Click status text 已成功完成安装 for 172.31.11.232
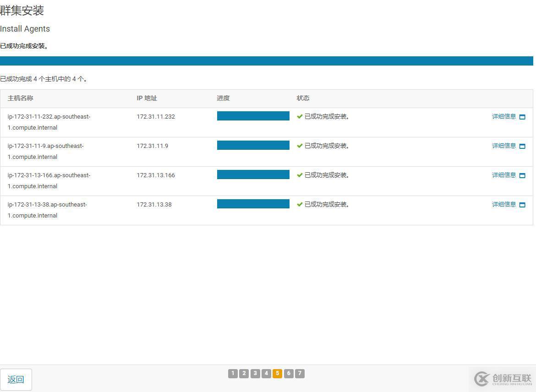Screen dimensions: 536x392 click(x=327, y=116)
